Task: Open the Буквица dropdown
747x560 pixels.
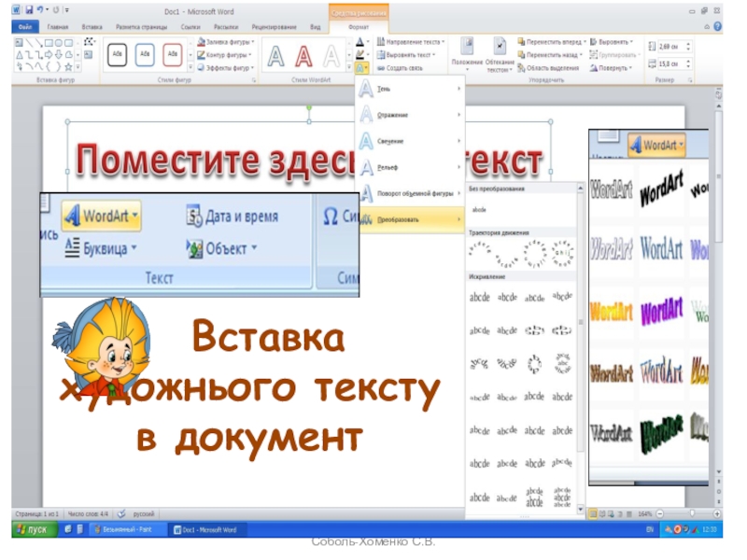Action: [101, 248]
